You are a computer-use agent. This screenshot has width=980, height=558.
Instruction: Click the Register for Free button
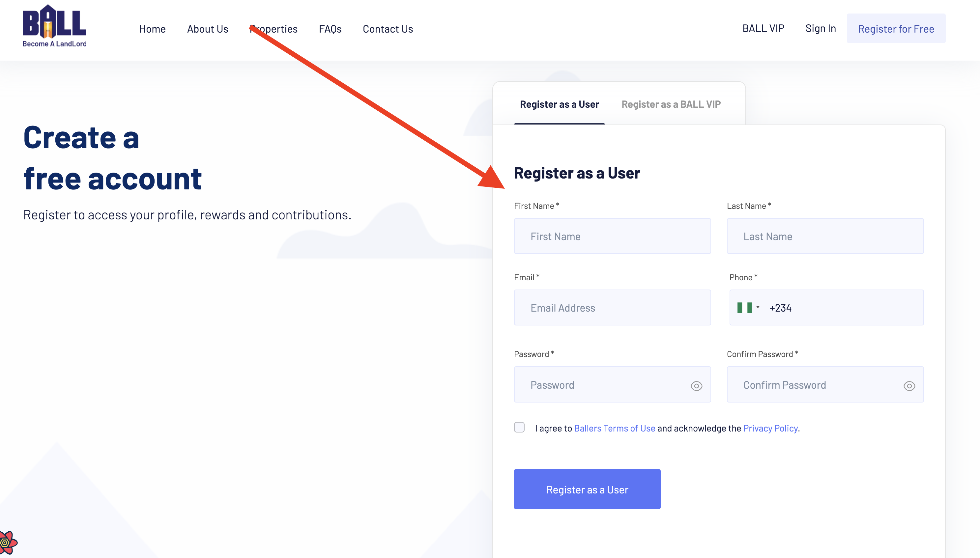coord(896,28)
